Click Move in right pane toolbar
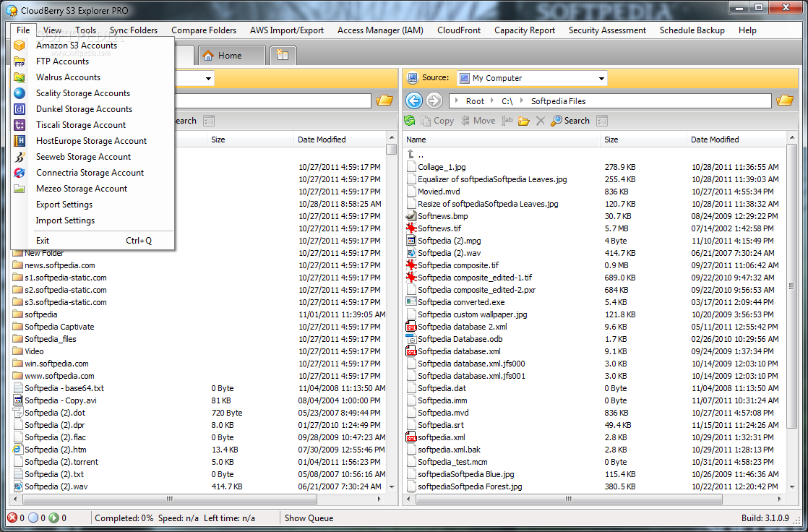 (x=478, y=121)
